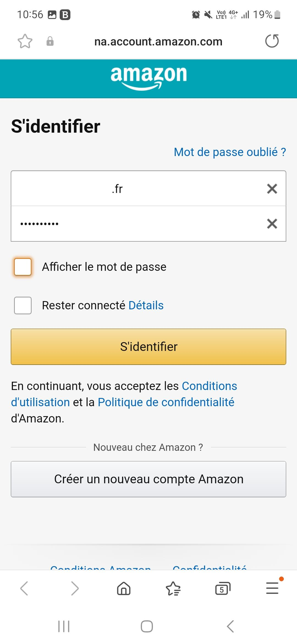Bookmark page with the star icon
This screenshot has height=644, width=297.
pos(25,41)
